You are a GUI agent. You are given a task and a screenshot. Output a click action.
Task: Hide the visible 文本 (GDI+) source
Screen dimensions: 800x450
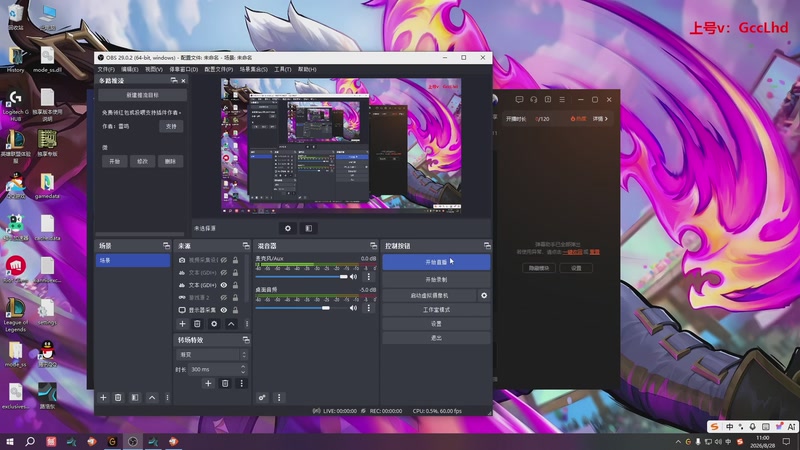coord(223,285)
